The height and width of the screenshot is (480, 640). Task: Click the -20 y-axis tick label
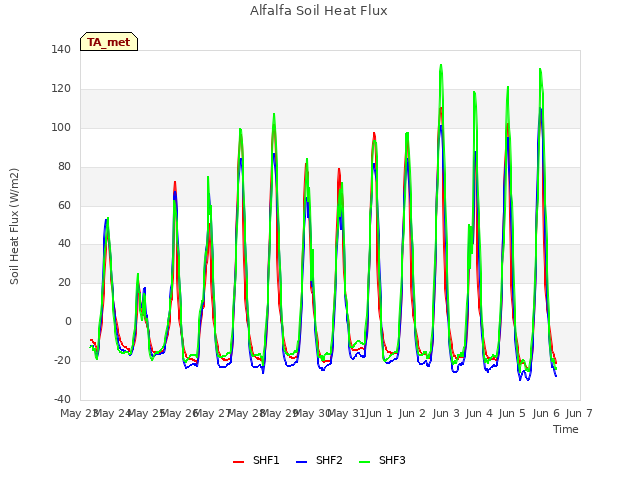(x=62, y=360)
